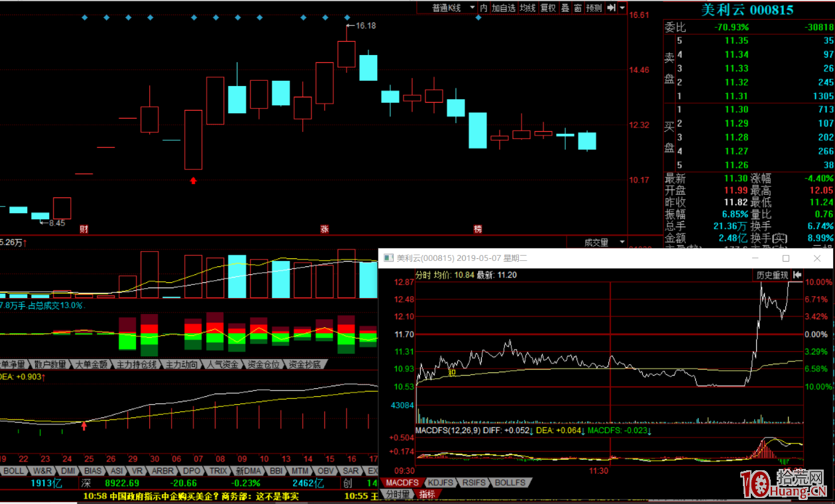This screenshot has width=835, height=504.
Task: Open the small arrow dropdown at toolbar end
Action: click(x=622, y=8)
